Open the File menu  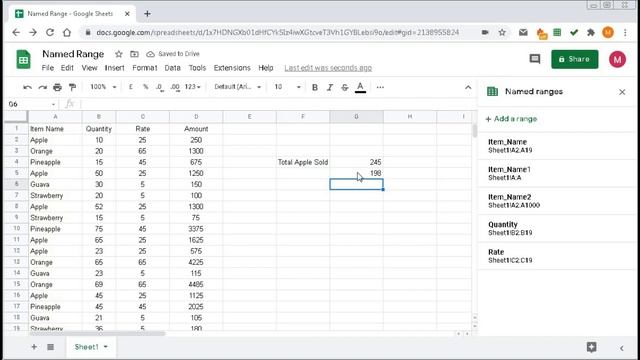coord(47,68)
